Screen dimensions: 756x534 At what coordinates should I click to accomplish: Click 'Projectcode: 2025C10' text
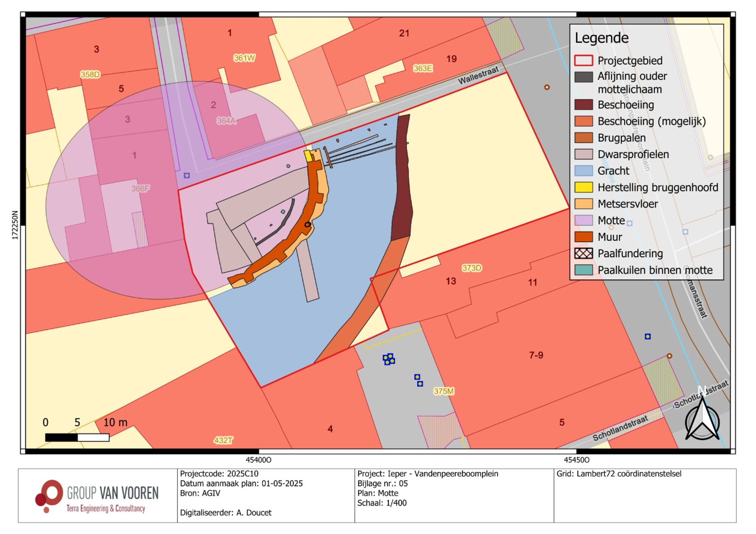219,474
